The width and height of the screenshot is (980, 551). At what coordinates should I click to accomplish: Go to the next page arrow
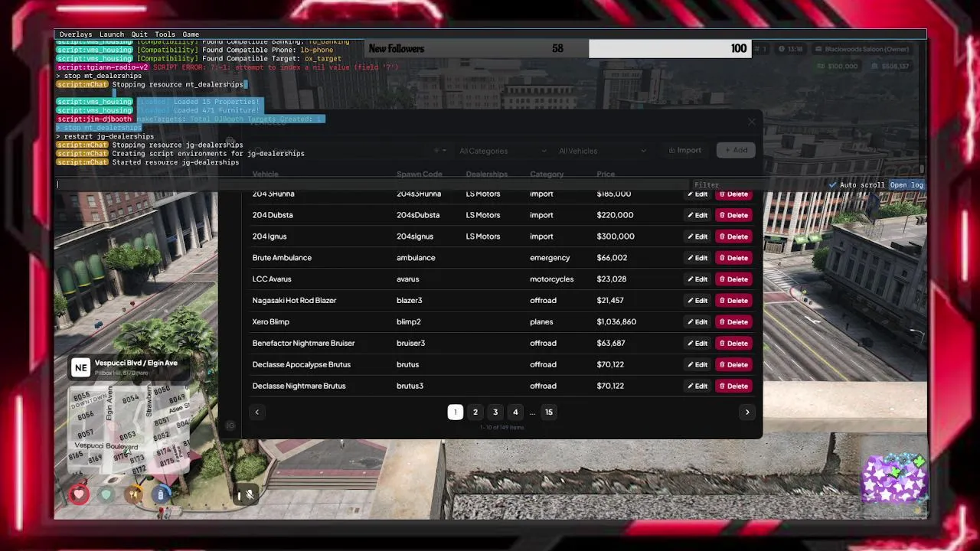(747, 412)
